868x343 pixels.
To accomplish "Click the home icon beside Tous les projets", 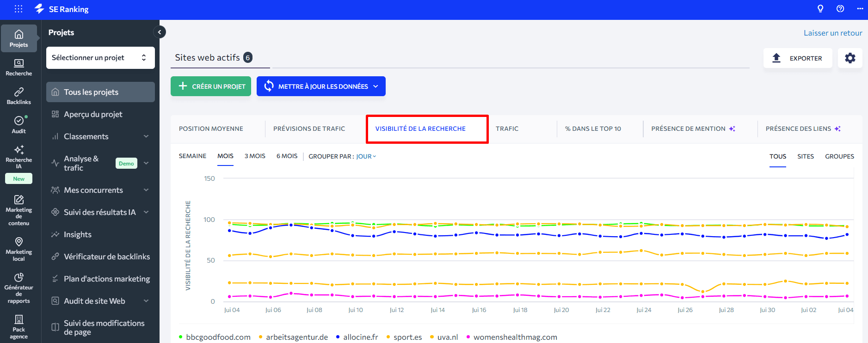I will click(x=55, y=92).
